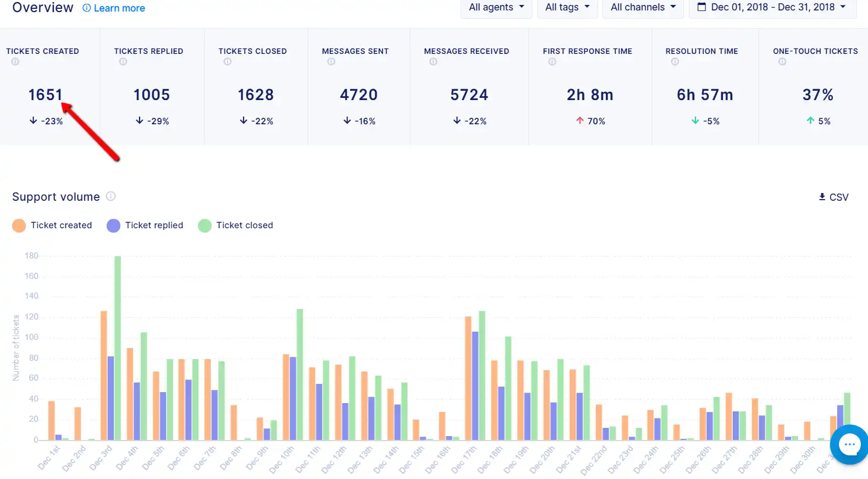
Task: Click the tallest green bar on Dec 3rd
Action: (x=118, y=348)
